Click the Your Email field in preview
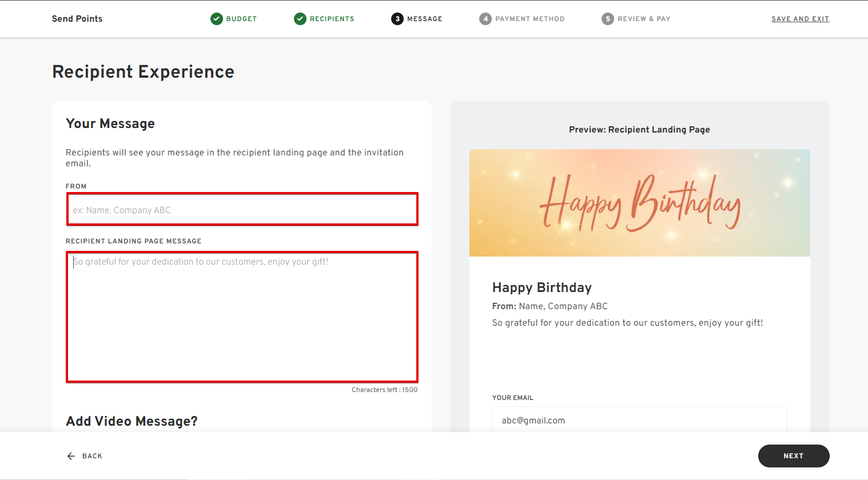The width and height of the screenshot is (868, 480). [x=639, y=420]
